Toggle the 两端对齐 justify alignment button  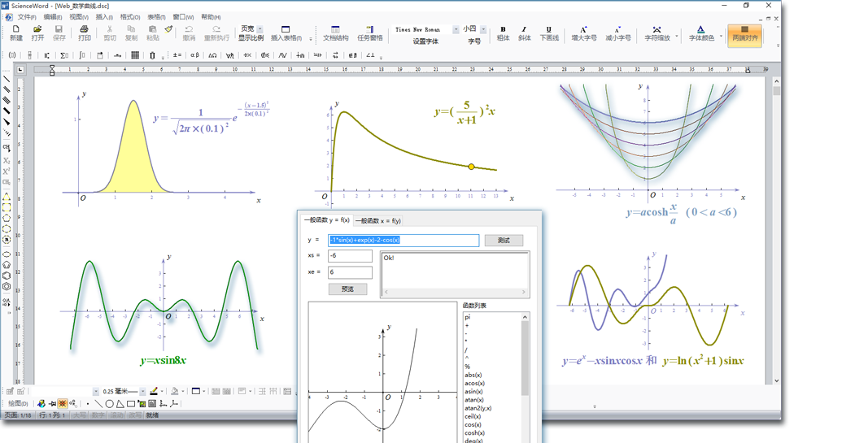[x=744, y=33]
